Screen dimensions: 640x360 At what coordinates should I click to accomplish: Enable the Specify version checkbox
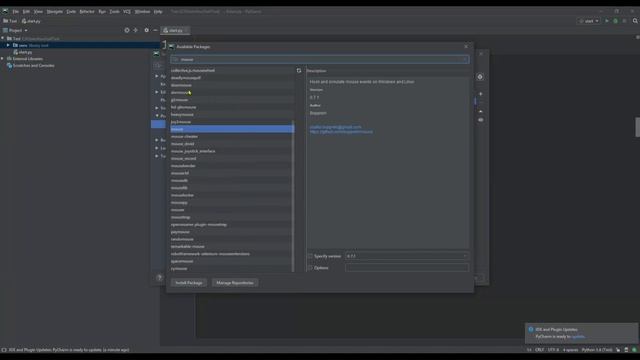tap(310, 256)
